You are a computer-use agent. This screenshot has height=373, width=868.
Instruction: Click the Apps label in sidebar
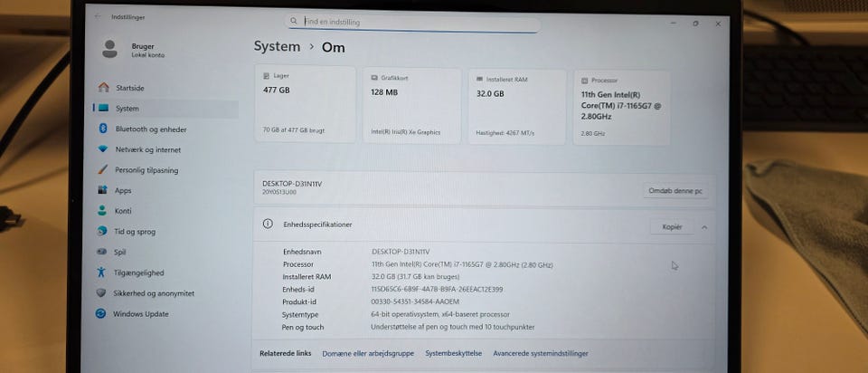click(123, 190)
